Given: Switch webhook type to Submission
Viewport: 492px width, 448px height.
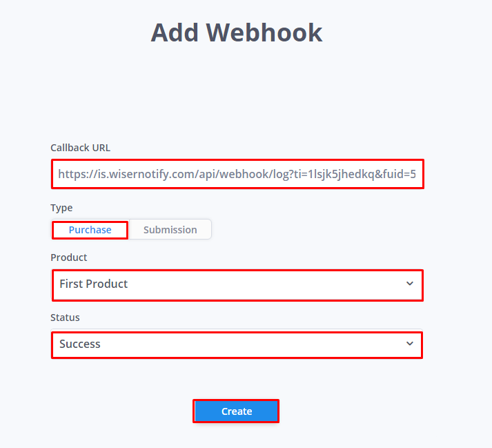Looking at the screenshot, I should pyautogui.click(x=170, y=230).
